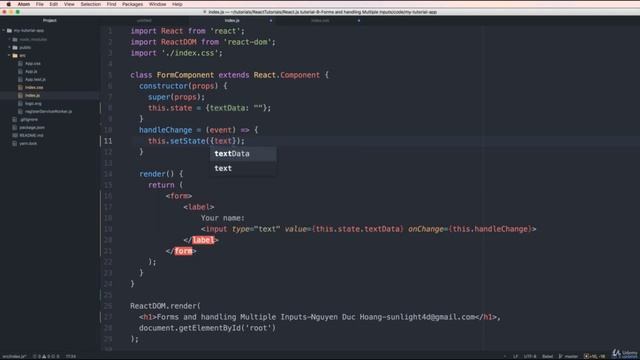Open App.test.js in the tree

point(35,80)
